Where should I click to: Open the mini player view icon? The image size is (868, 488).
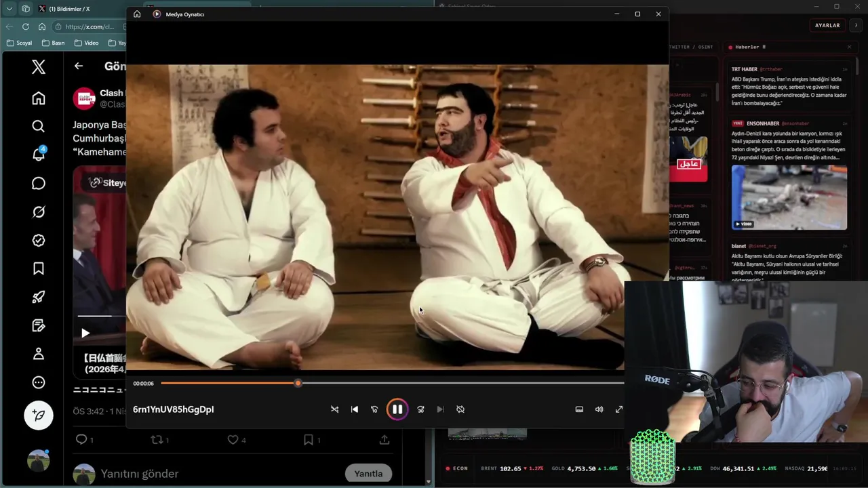tap(579, 409)
